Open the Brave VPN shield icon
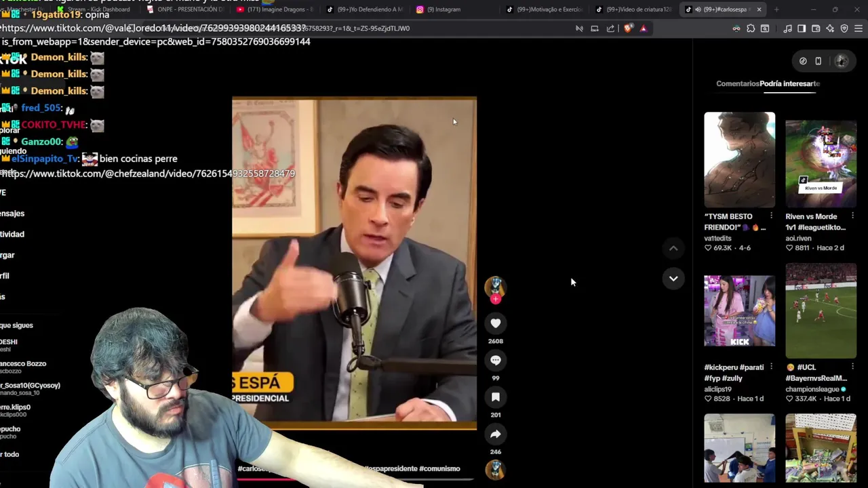868x488 pixels. (844, 28)
